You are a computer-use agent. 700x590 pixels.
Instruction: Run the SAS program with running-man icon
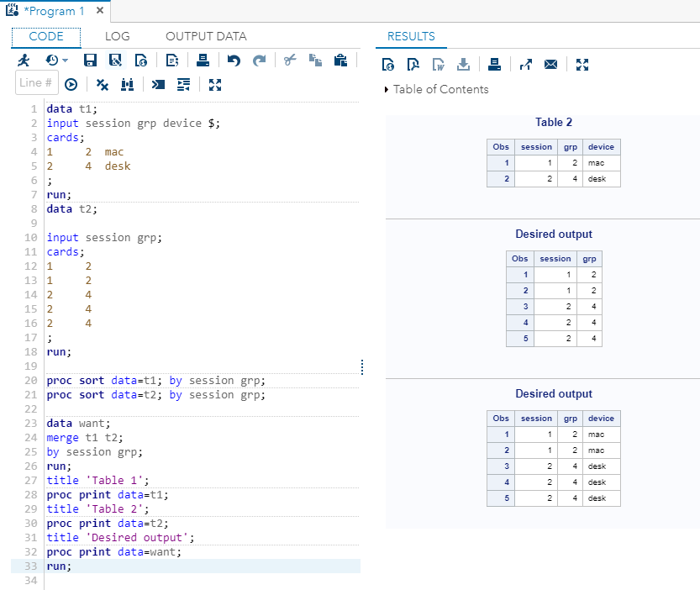tap(24, 61)
